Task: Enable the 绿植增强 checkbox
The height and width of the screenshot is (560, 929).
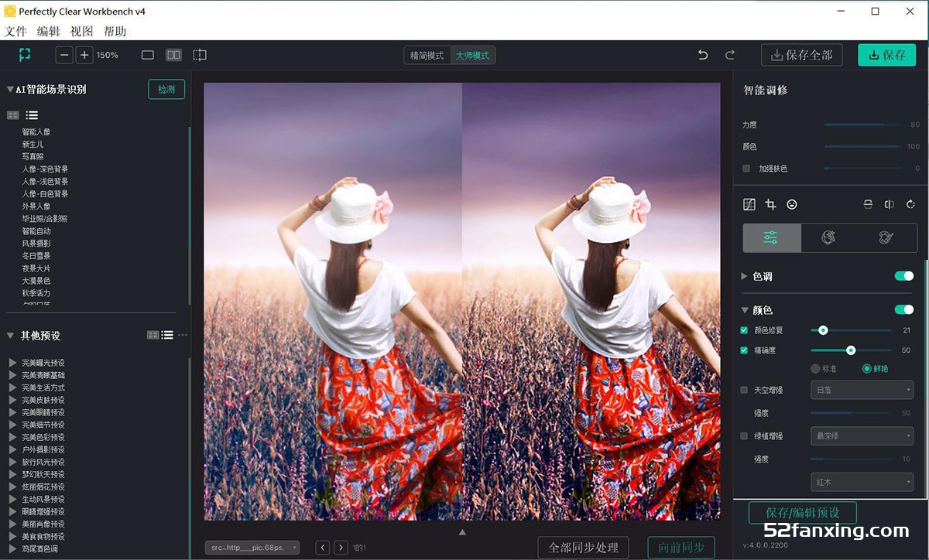Action: coord(744,436)
